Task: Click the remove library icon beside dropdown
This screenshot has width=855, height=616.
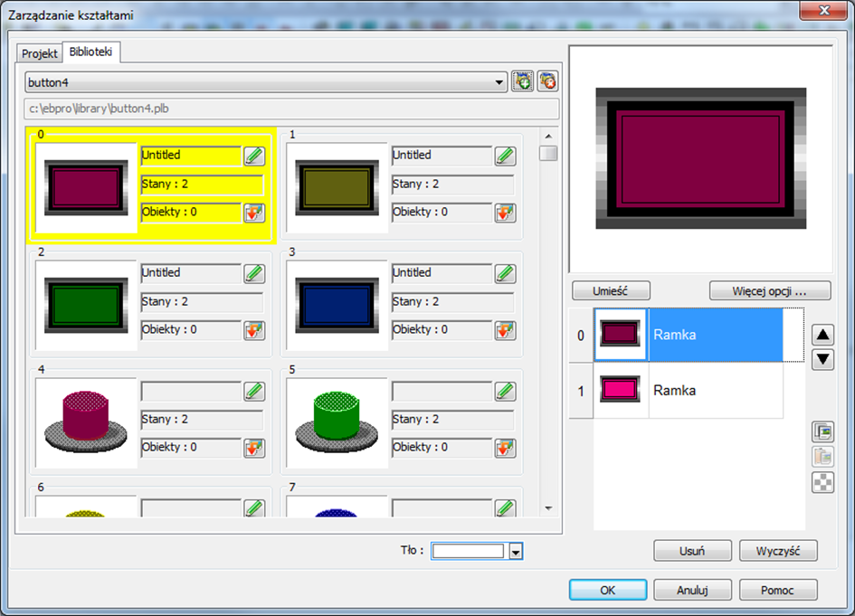Action: (547, 81)
